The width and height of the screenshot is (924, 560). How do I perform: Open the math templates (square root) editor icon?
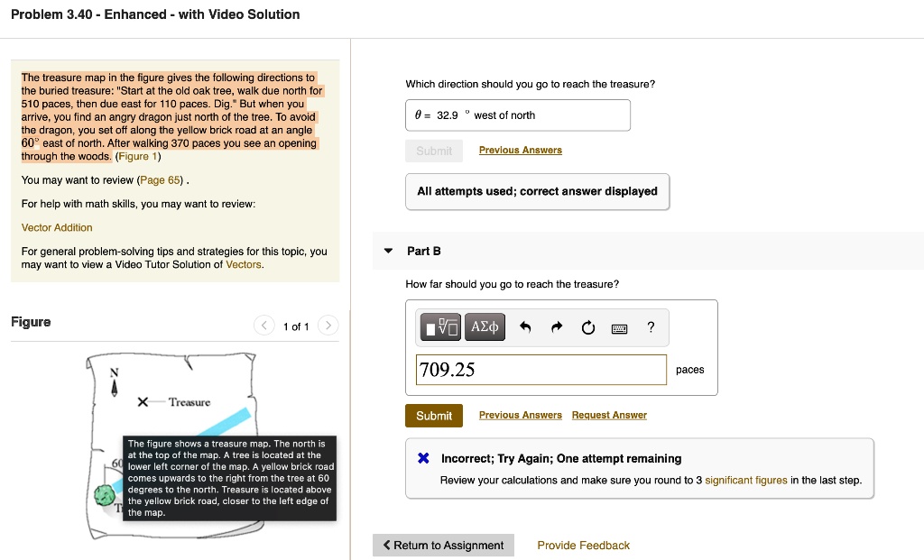pyautogui.click(x=439, y=326)
